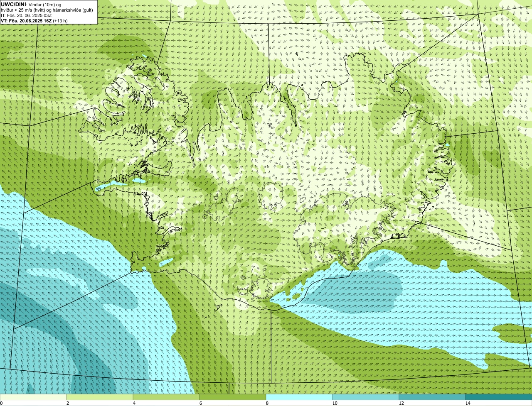Click the light green 2–4 legend swatch
Image resolution: width=532 pixels, height=406 pixels.
[x=100, y=397]
